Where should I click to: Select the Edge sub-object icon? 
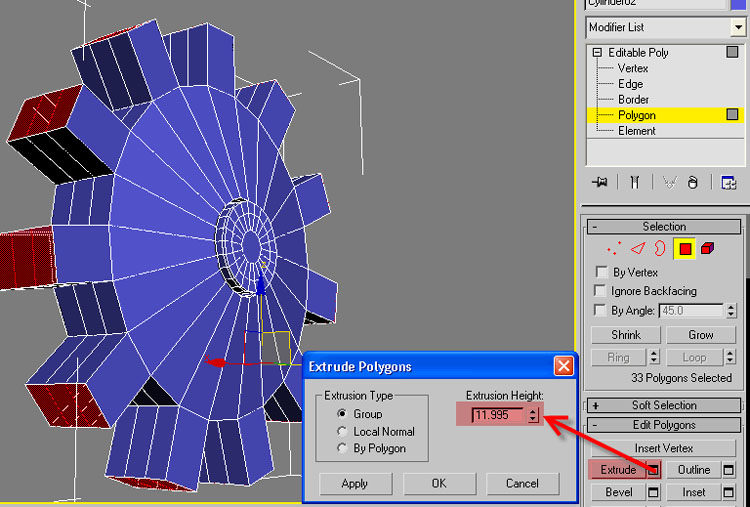(637, 247)
